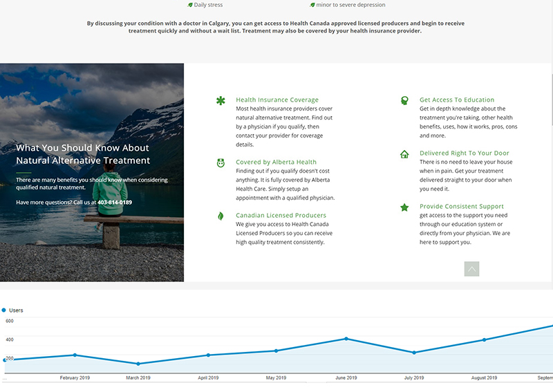This screenshot has width=553, height=392.
Task: Select the March 2019 data point on chart
Action: 138,364
